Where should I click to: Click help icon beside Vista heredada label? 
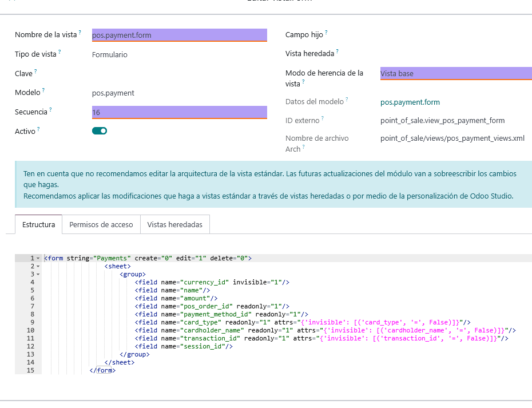click(x=338, y=52)
